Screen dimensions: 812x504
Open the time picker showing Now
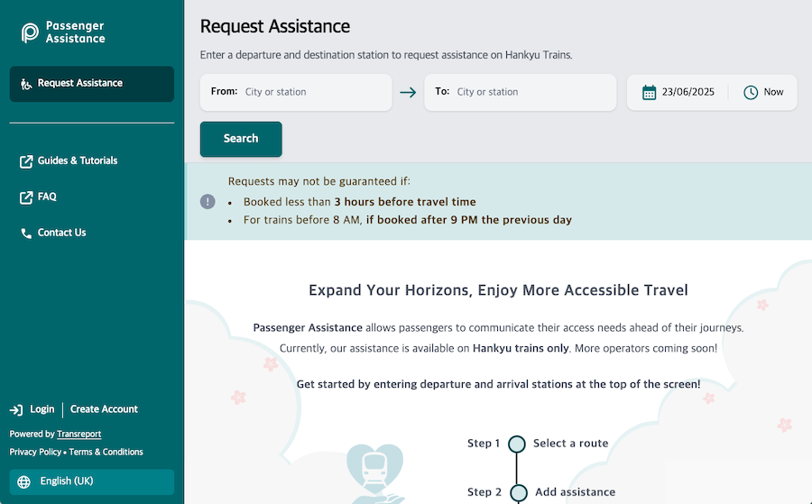[x=764, y=92]
